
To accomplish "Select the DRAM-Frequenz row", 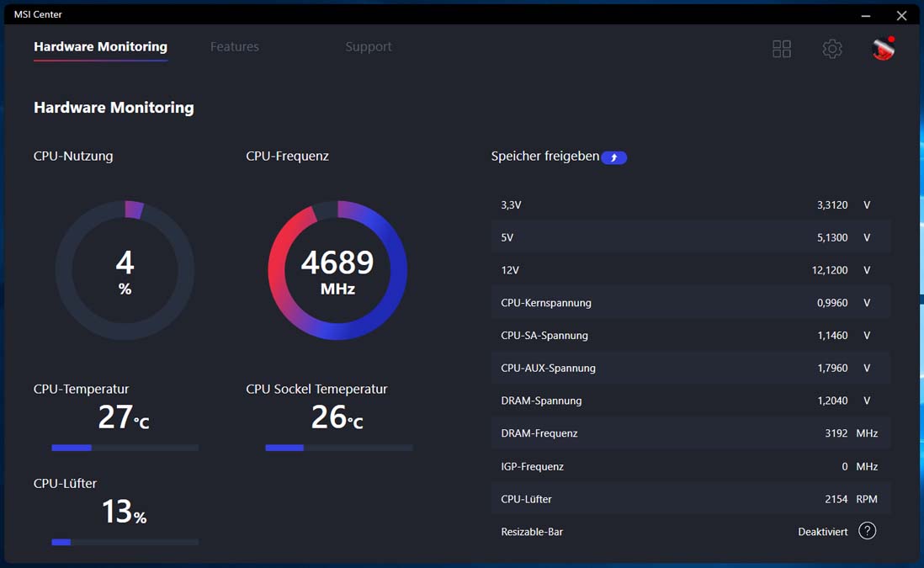I will [x=691, y=433].
